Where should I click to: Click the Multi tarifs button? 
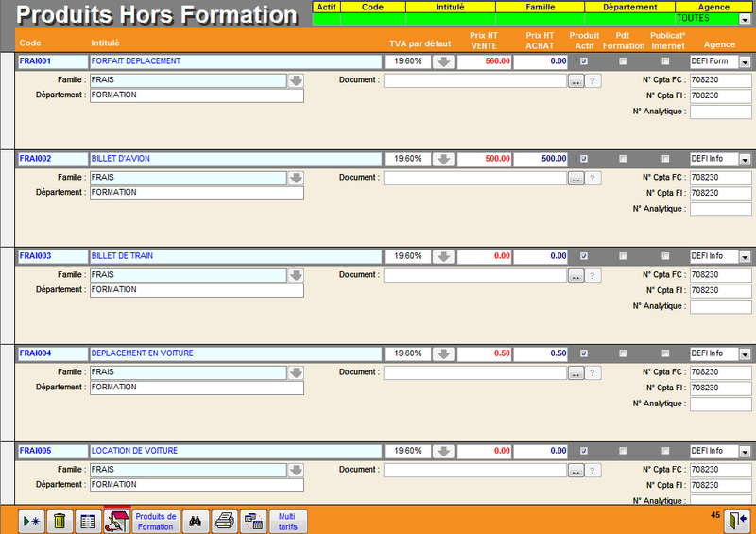click(x=286, y=521)
